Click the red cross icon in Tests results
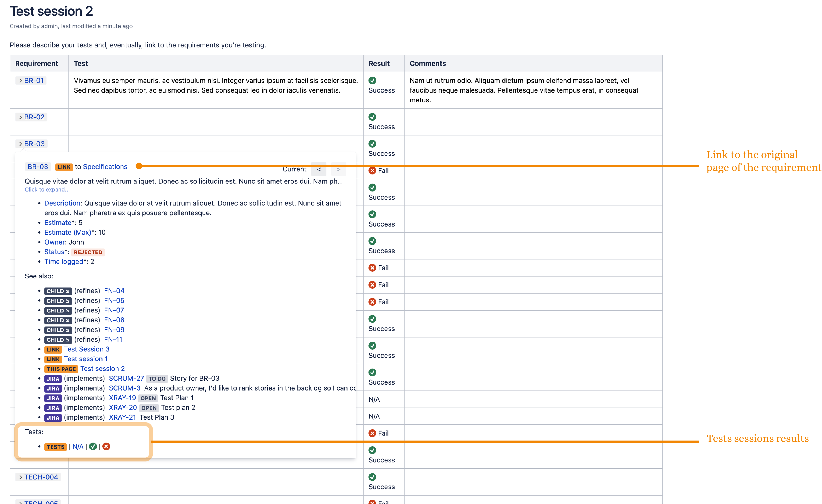The width and height of the screenshot is (822, 504). pyautogui.click(x=106, y=446)
